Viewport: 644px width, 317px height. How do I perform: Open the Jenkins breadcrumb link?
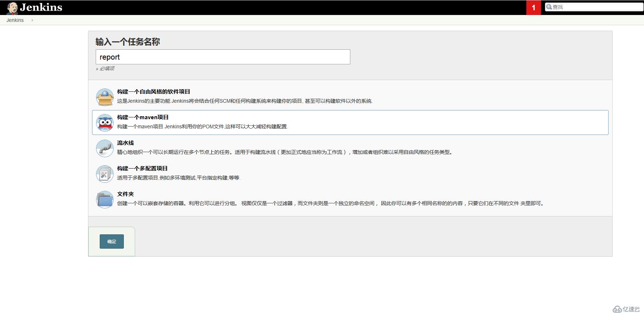[x=15, y=20]
